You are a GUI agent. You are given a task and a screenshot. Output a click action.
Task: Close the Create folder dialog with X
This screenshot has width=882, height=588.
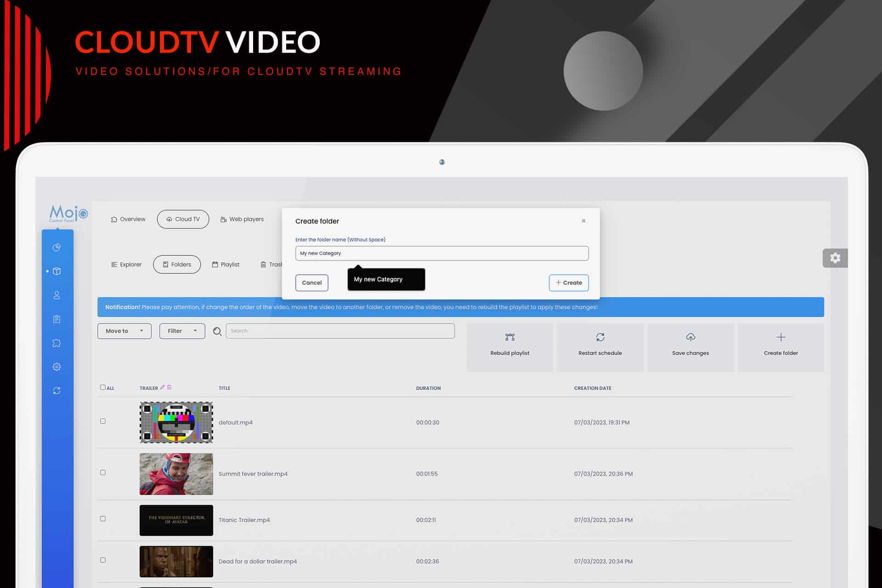pos(583,221)
